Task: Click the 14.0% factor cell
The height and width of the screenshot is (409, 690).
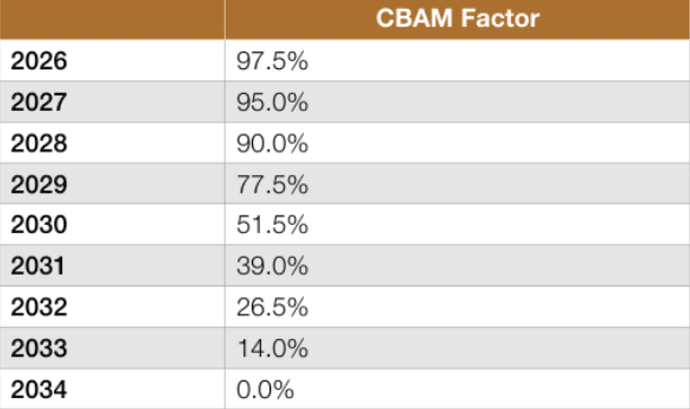Action: coord(272,348)
